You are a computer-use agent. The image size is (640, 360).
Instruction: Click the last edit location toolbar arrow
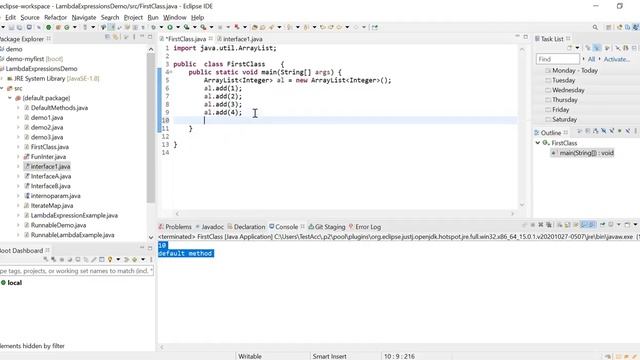point(322,27)
